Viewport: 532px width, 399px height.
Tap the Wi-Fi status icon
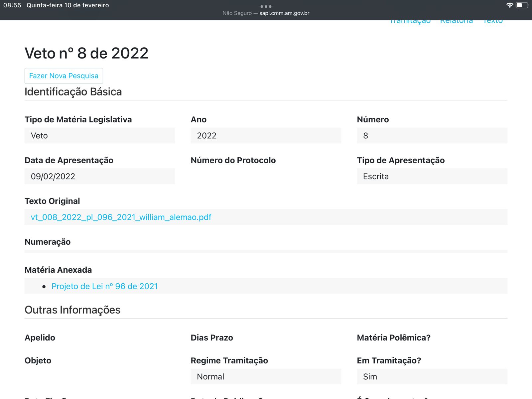[509, 5]
